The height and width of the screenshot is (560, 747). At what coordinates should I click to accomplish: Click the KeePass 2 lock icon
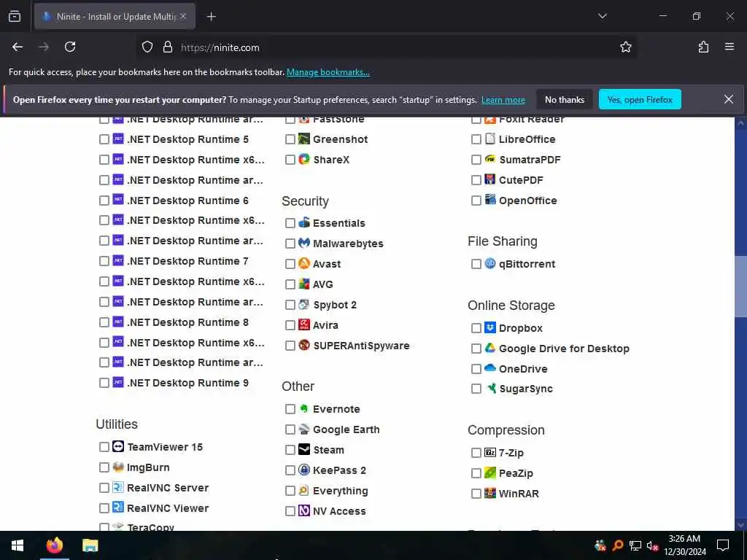pyautogui.click(x=304, y=470)
